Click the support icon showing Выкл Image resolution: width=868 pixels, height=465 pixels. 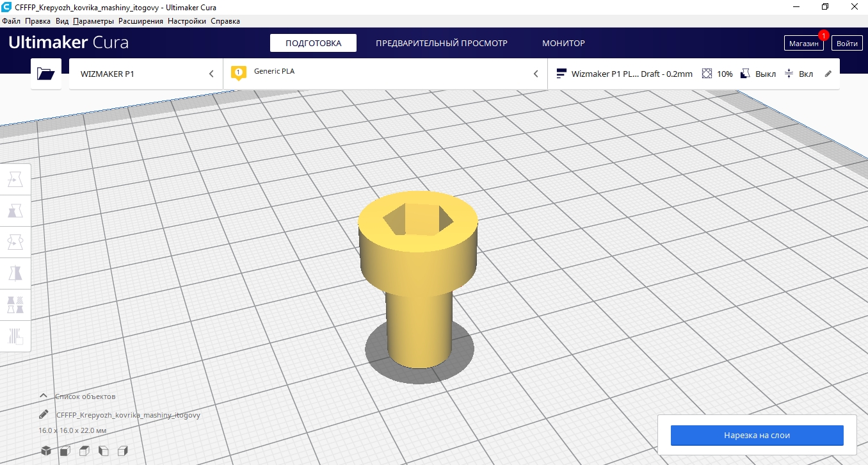click(x=745, y=74)
